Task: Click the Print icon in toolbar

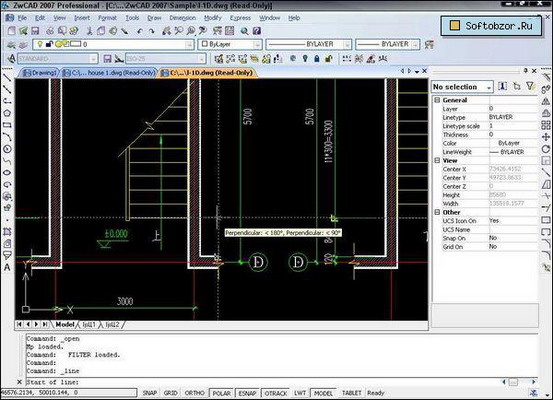Action: tap(50, 31)
